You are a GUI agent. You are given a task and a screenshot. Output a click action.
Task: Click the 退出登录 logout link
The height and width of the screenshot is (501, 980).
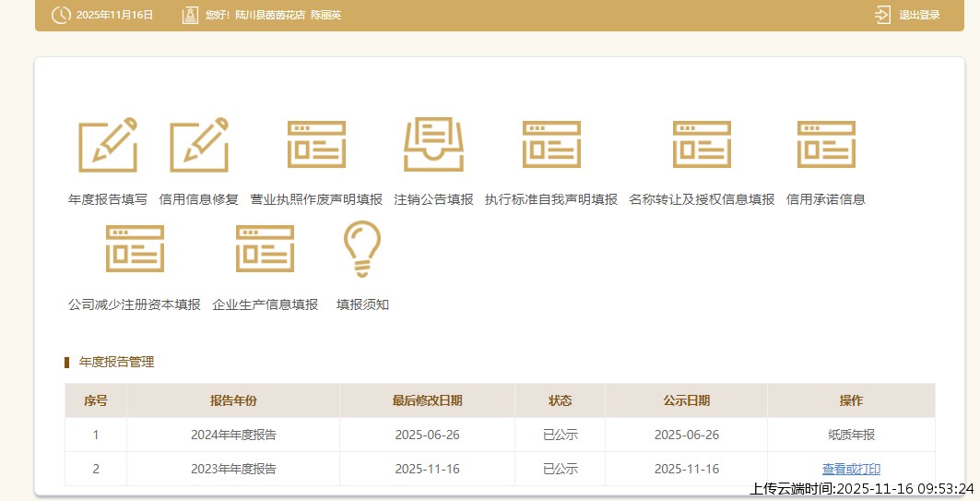point(919,15)
